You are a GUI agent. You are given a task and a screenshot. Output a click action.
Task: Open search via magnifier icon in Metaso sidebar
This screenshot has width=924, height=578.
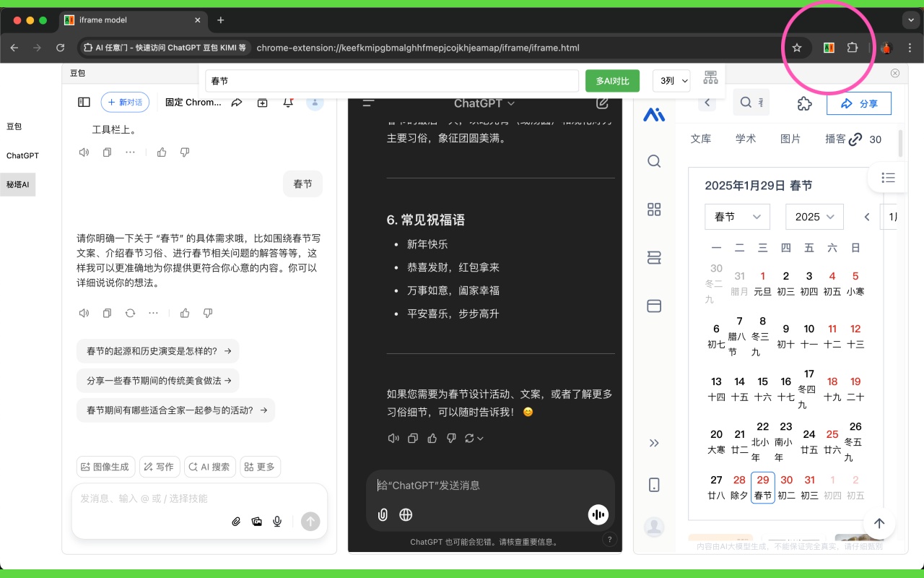[654, 161]
